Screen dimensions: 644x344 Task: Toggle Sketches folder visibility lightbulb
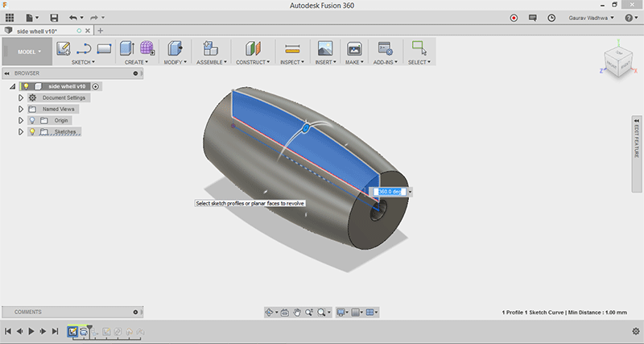click(x=32, y=132)
